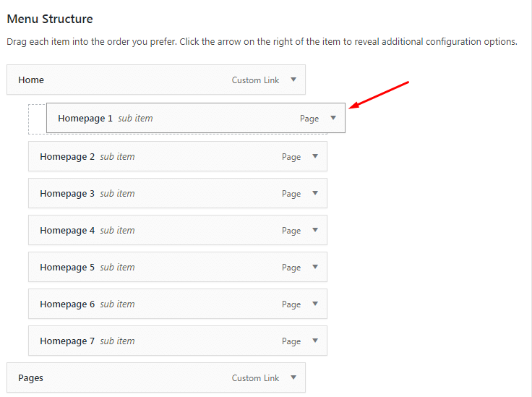
Task: Expand the Home menu item arrow
Action: (x=293, y=80)
